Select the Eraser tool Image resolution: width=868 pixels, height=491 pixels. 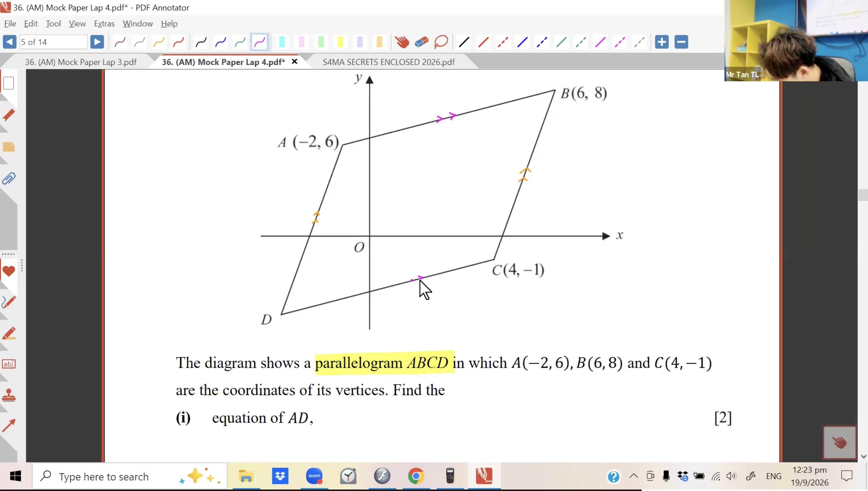tap(421, 42)
